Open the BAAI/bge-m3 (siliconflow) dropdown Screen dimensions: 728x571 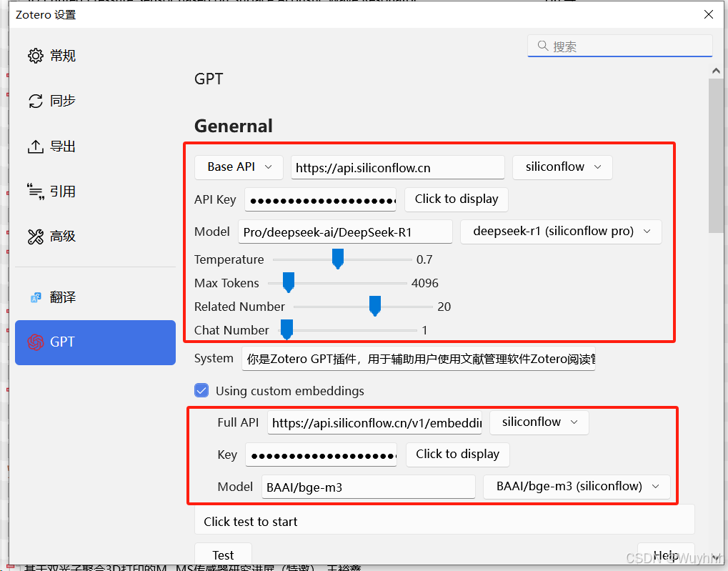point(577,487)
